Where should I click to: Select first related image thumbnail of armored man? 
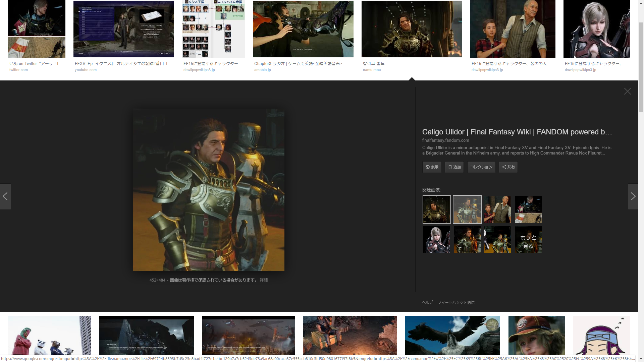[x=436, y=209]
